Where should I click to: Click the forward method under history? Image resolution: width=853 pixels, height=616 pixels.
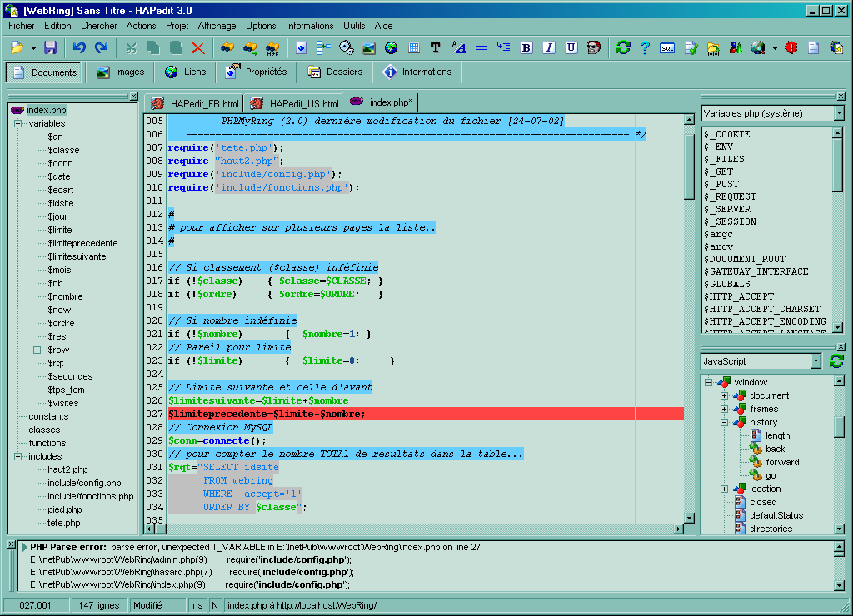tap(782, 462)
